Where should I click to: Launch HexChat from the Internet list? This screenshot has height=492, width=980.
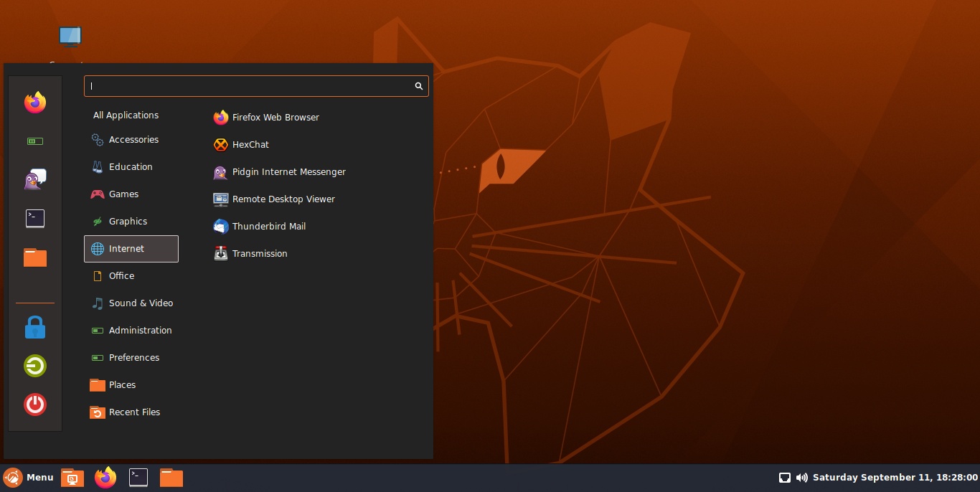[250, 145]
